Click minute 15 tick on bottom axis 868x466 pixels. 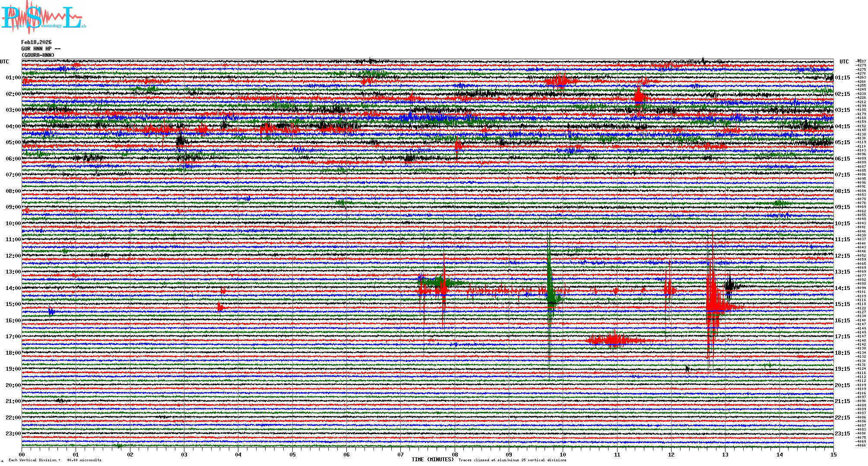(x=833, y=455)
